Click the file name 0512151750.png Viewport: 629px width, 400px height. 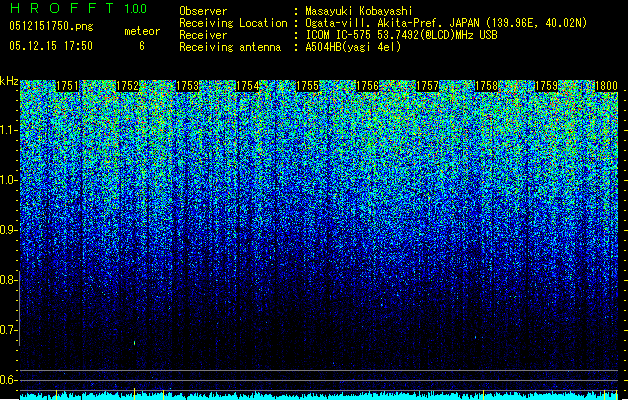[x=51, y=26]
